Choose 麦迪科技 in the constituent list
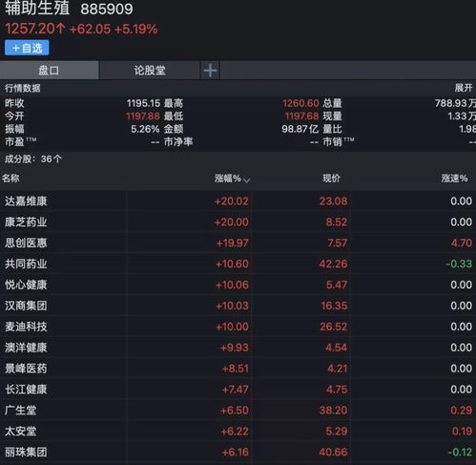 (x=238, y=327)
